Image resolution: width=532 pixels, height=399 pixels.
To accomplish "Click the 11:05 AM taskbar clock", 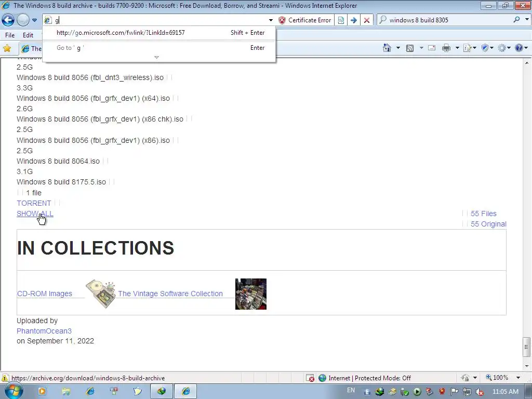I will 505,392.
